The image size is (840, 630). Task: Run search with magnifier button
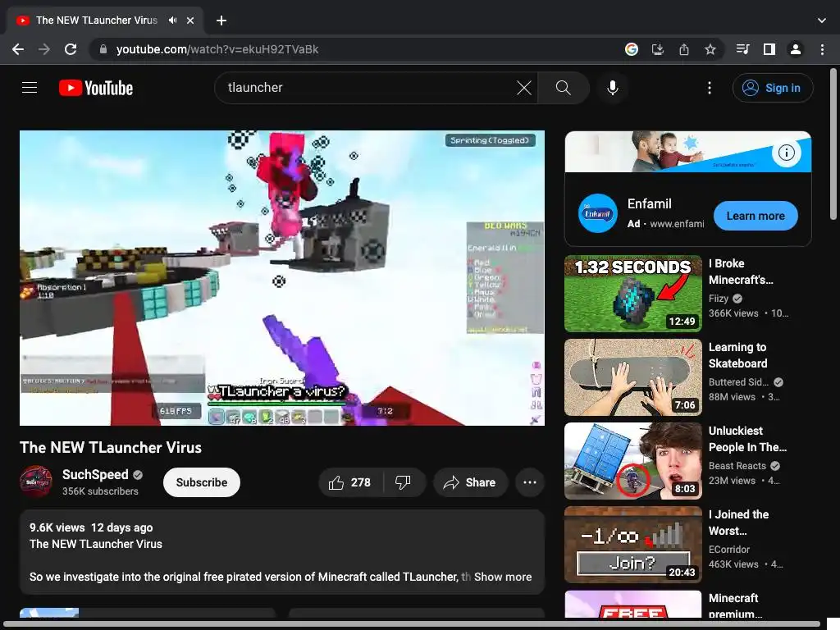563,87
